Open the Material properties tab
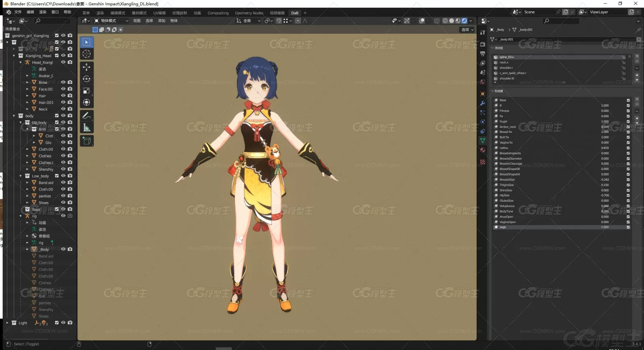 click(x=482, y=150)
